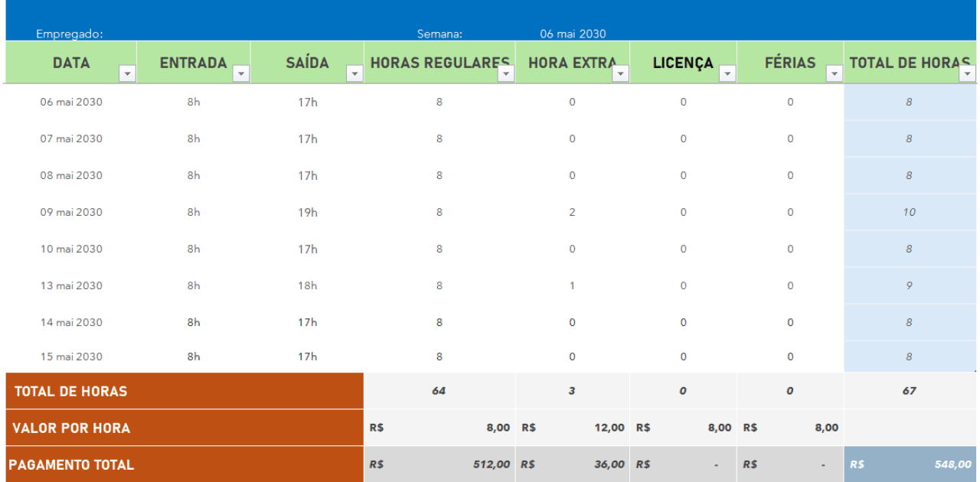The image size is (980, 482).
Task: Select the "07 mai 2030" date cell
Action: tap(71, 138)
